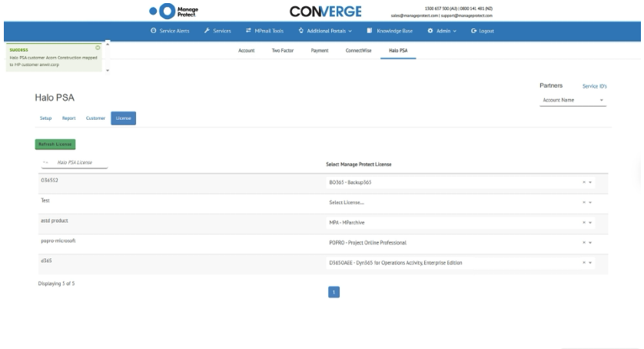
Task: Open the Select License dropdown for Test
Action: click(x=590, y=202)
